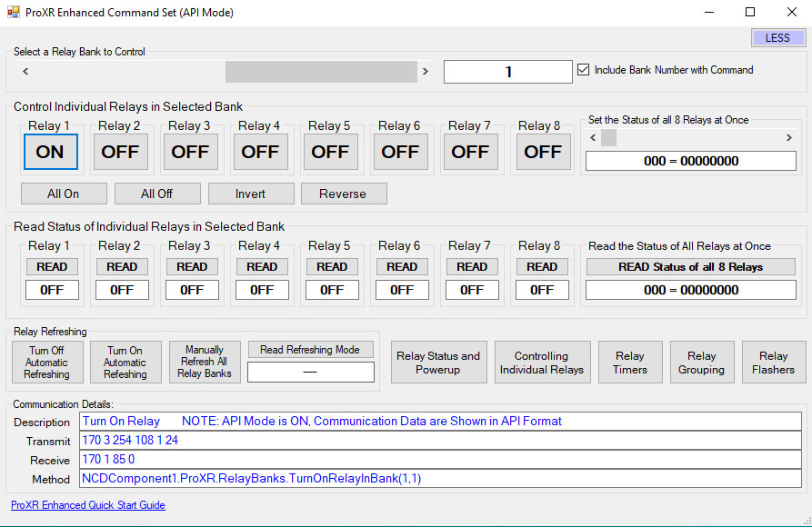Click READ Status of all 8 Relays
This screenshot has height=527, width=812.
click(691, 266)
